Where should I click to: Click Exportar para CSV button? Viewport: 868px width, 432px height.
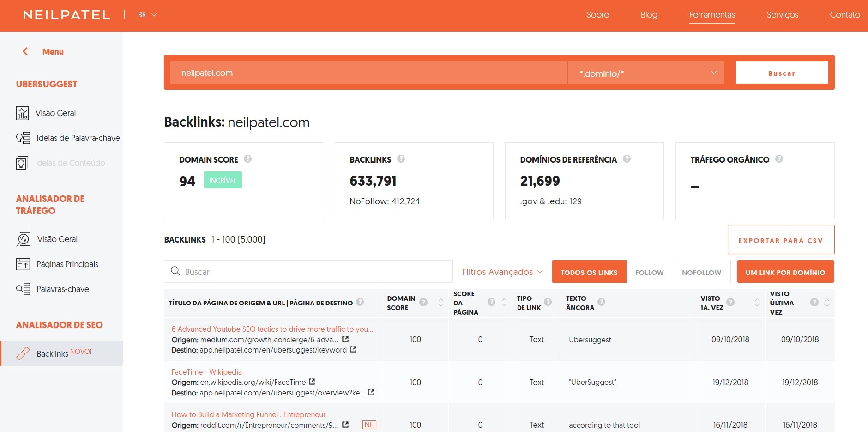781,240
